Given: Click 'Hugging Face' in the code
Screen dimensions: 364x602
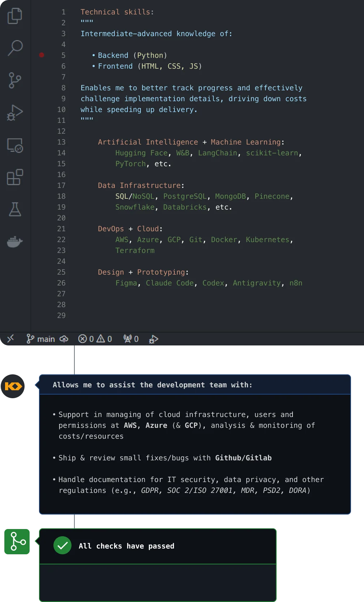Looking at the screenshot, I should click(141, 153).
